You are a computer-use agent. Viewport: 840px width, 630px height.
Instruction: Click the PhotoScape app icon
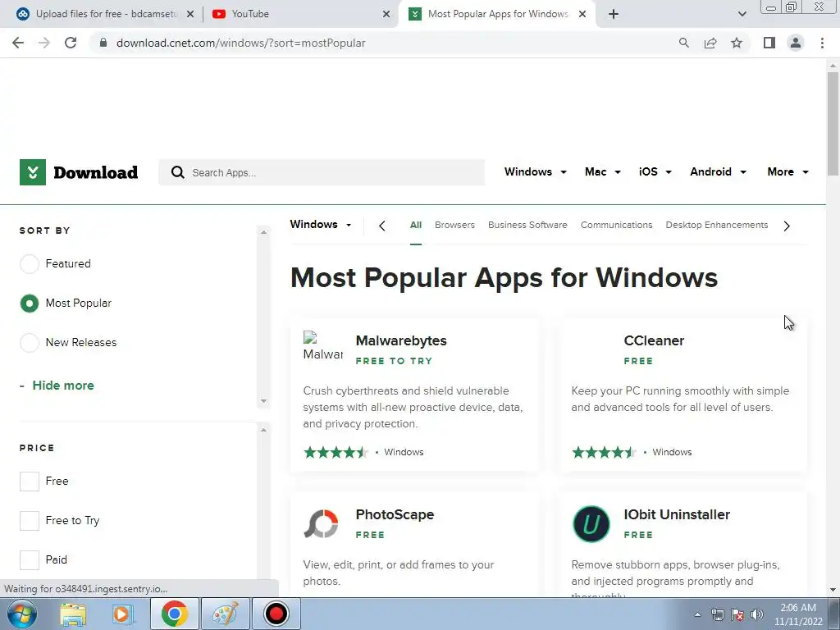pyautogui.click(x=321, y=524)
